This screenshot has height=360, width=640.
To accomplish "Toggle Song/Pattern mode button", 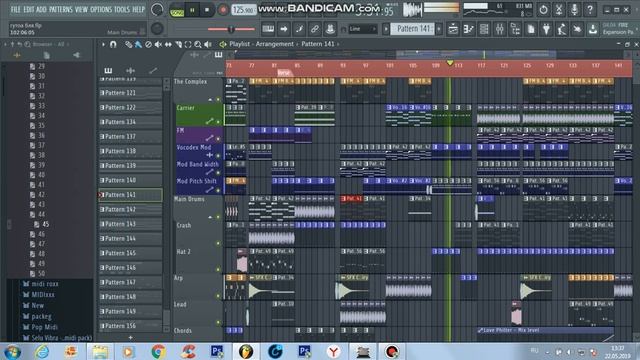I will pyautogui.click(x=177, y=10).
